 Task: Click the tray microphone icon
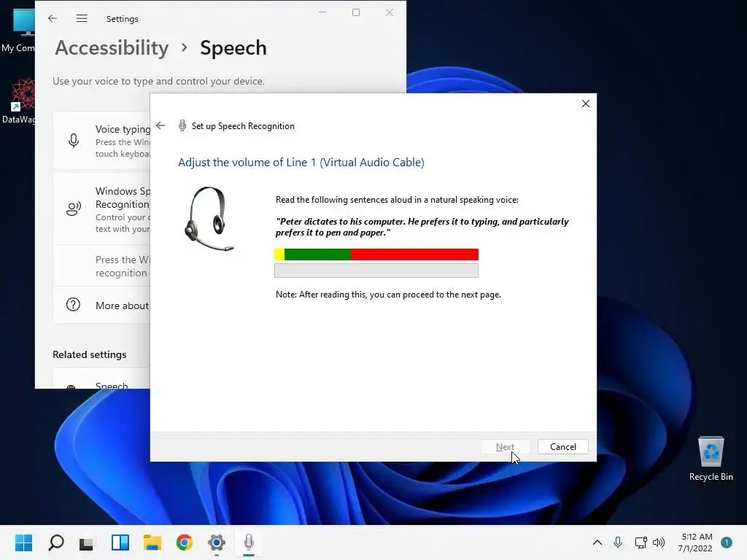(x=618, y=542)
